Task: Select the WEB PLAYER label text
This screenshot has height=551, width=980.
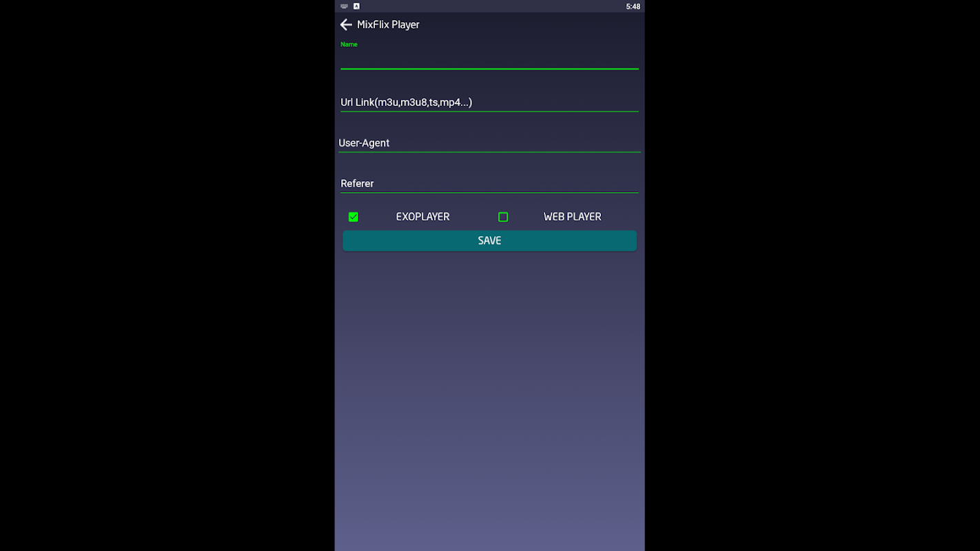Action: [572, 217]
